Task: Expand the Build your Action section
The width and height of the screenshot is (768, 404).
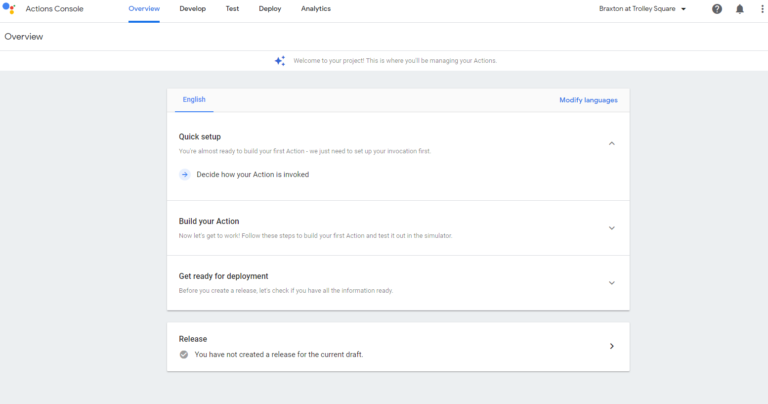Action: (x=611, y=228)
